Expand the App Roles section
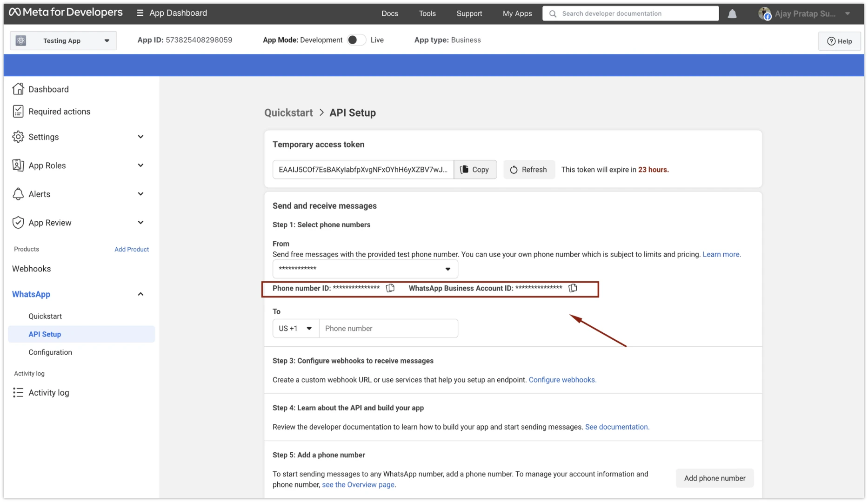The width and height of the screenshot is (868, 502). point(140,165)
